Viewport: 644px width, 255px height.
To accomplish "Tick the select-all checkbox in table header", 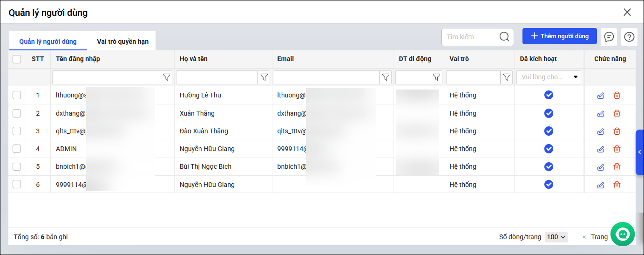I will [17, 59].
